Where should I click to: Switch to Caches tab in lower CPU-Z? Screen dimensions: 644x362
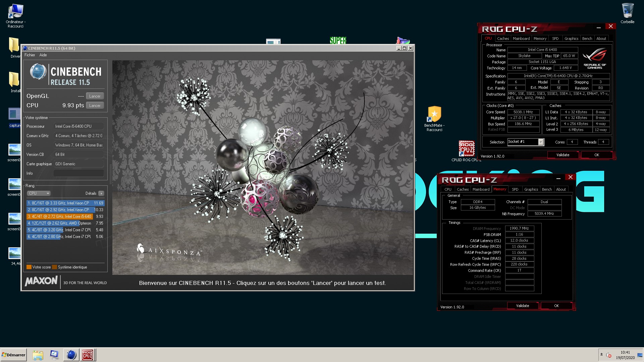pyautogui.click(x=463, y=189)
